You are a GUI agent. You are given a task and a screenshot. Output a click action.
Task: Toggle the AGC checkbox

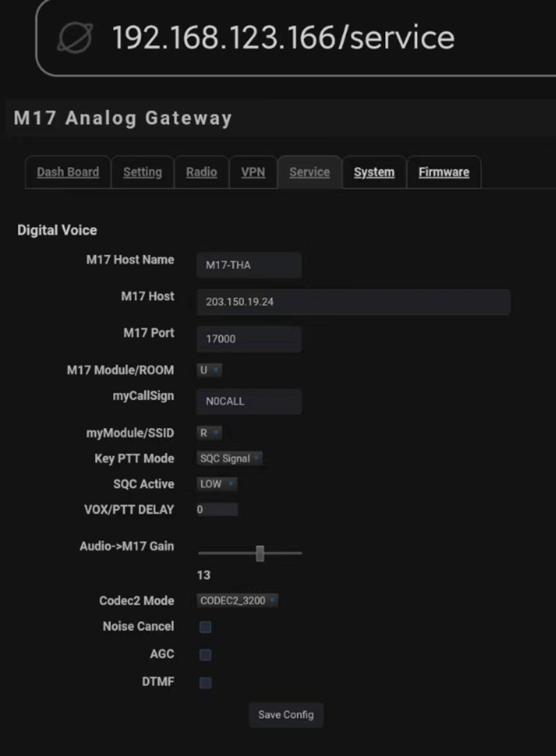[205, 655]
